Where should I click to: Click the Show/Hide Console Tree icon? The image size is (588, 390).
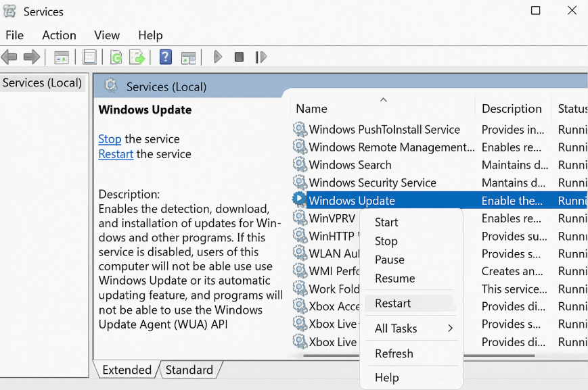[x=62, y=57]
